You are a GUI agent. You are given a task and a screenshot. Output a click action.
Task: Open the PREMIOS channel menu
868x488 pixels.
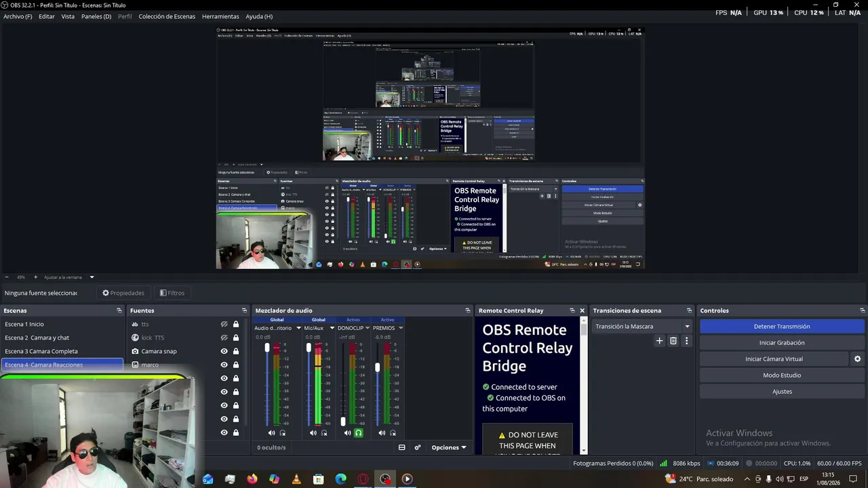point(401,328)
